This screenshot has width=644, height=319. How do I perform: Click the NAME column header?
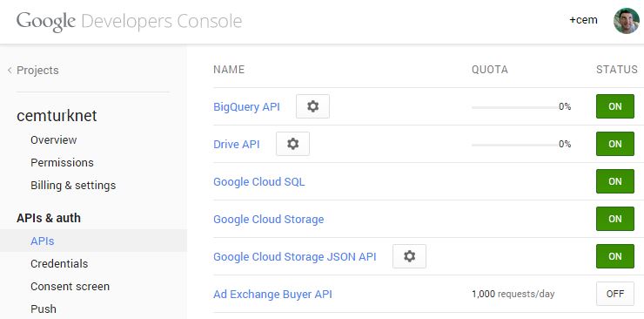coord(229,70)
